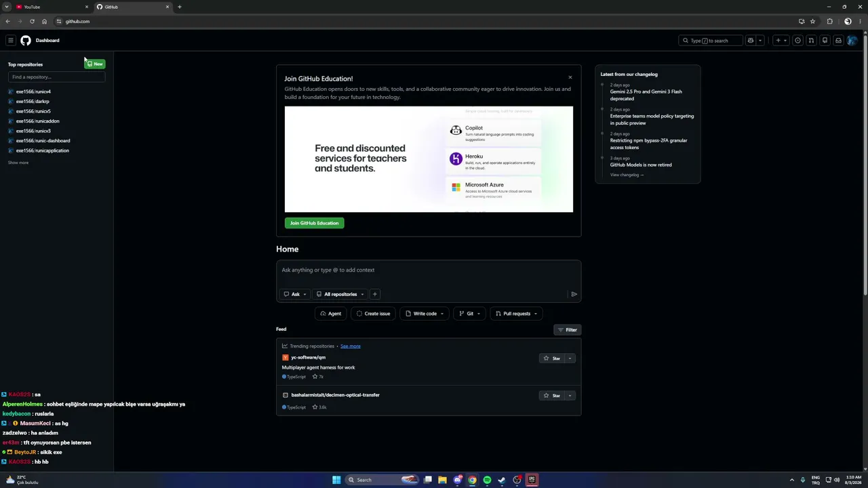Open the Ask mode dropdown

click(295, 294)
